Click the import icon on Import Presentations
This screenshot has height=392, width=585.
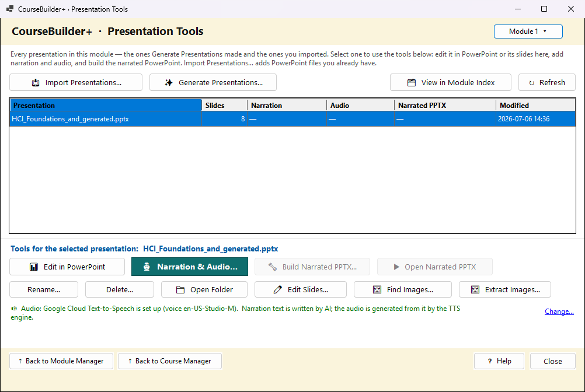coord(36,83)
